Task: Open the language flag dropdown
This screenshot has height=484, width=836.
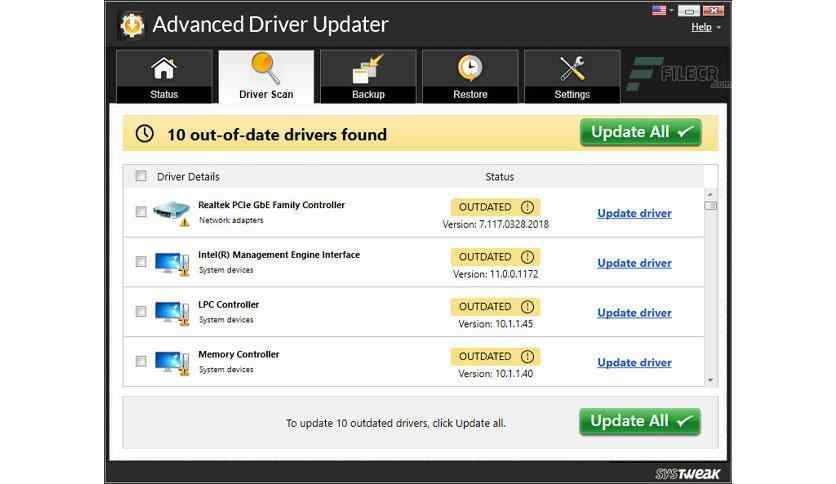Action: pos(662,10)
